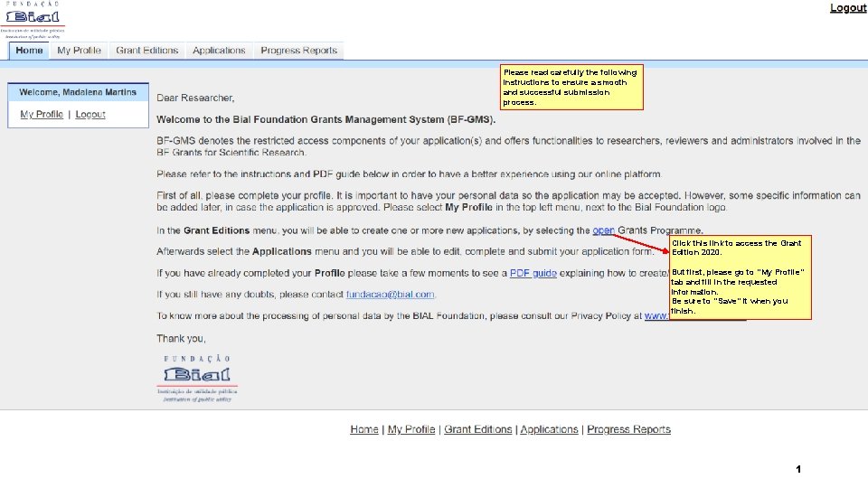This screenshot has height=488, width=868.
Task: Click the Fundação Bial logo in header
Action: tap(33, 21)
